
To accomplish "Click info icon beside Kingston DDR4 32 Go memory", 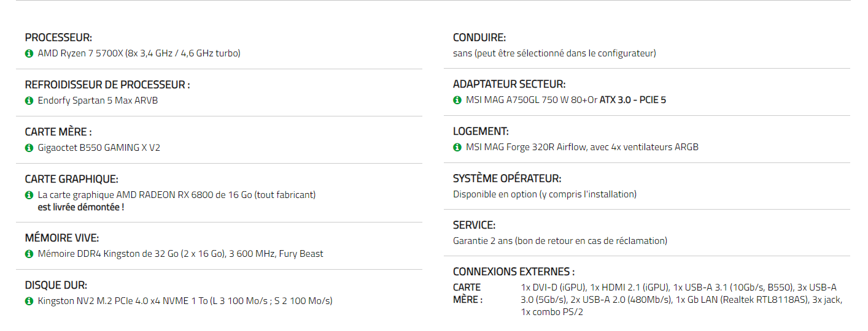I will (x=29, y=254).
